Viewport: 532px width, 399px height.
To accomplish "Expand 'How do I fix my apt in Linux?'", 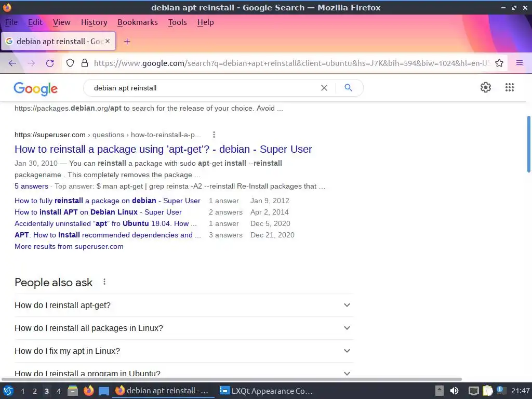I will click(184, 351).
